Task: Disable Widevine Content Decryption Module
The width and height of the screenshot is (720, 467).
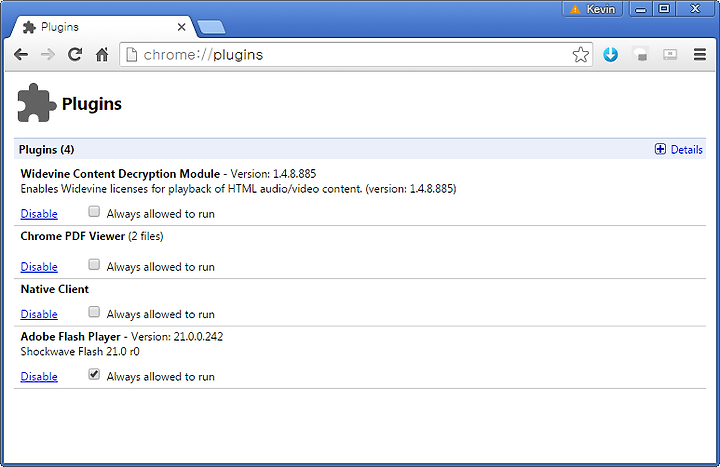Action: pyautogui.click(x=39, y=214)
